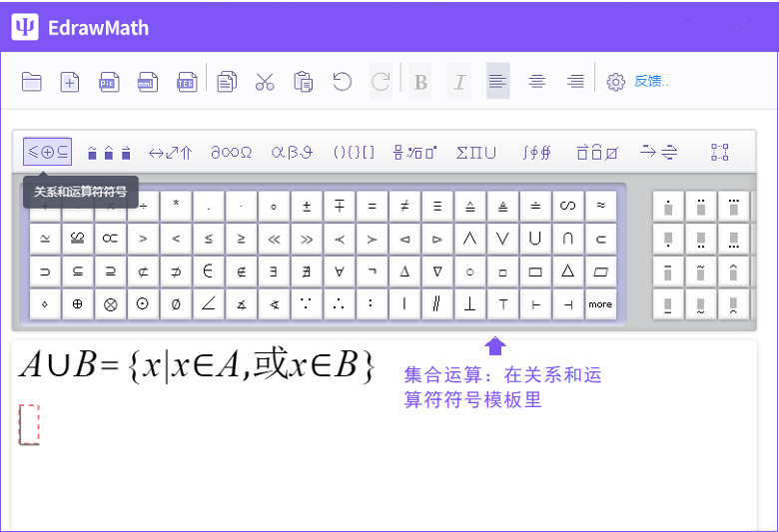
Task: Select the relations and operators tab
Action: click(48, 153)
